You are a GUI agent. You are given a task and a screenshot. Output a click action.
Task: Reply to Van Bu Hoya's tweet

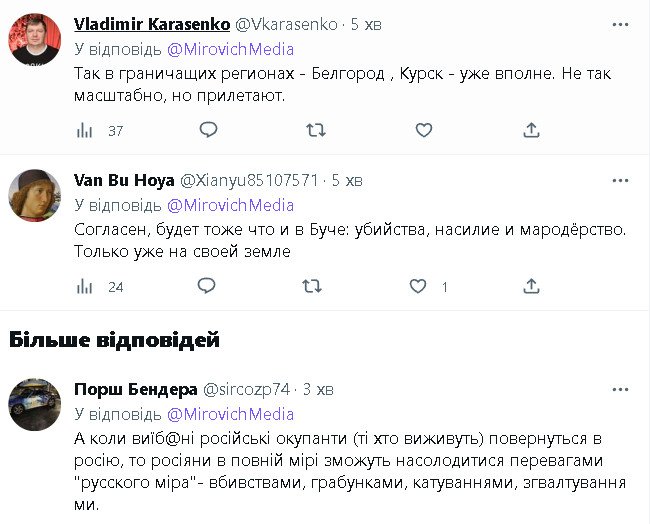tap(207, 286)
